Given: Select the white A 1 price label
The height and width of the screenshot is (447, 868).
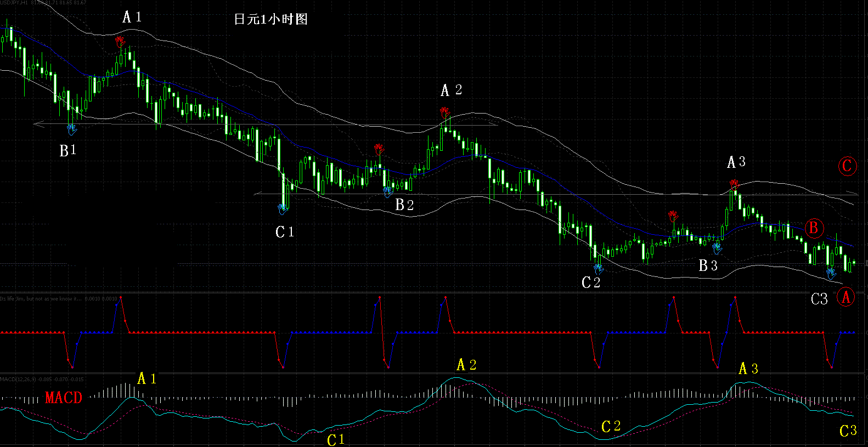Looking at the screenshot, I should pyautogui.click(x=132, y=17).
